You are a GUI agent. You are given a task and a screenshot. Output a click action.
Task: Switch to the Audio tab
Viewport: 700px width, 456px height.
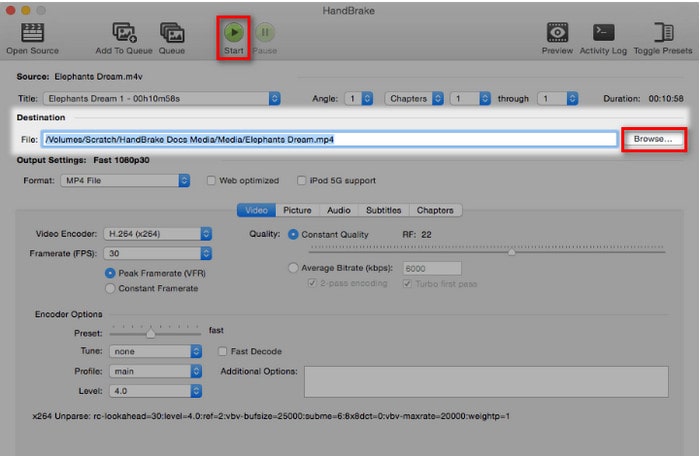339,211
